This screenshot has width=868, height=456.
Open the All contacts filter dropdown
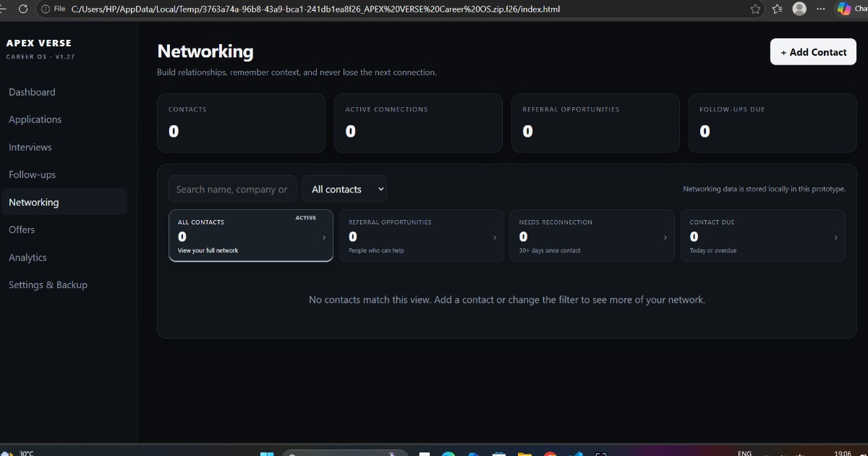point(344,189)
